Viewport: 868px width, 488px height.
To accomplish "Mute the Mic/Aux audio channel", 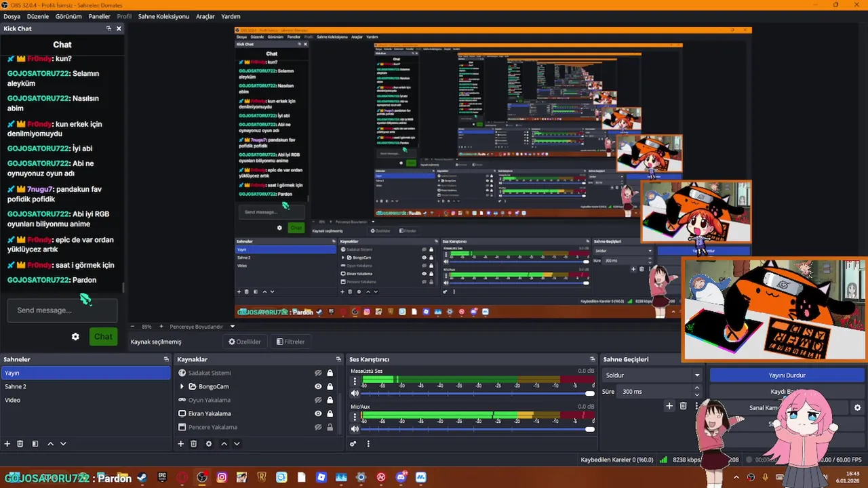I will click(x=355, y=428).
